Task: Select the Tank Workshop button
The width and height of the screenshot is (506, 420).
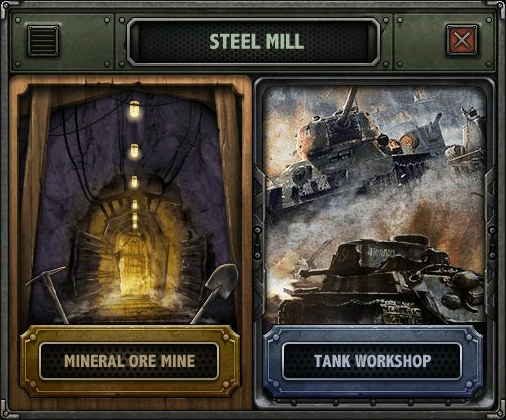Action: (x=372, y=361)
